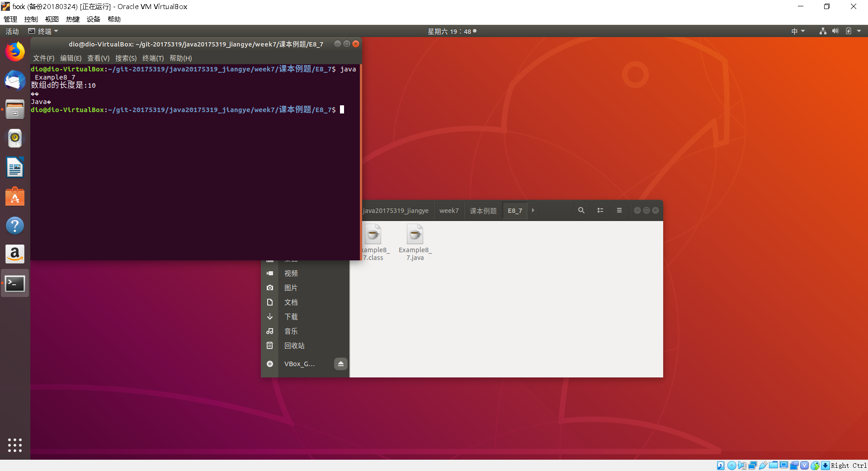
Task: Click VirtualBox CPU virtualization status icon
Action: click(805, 466)
